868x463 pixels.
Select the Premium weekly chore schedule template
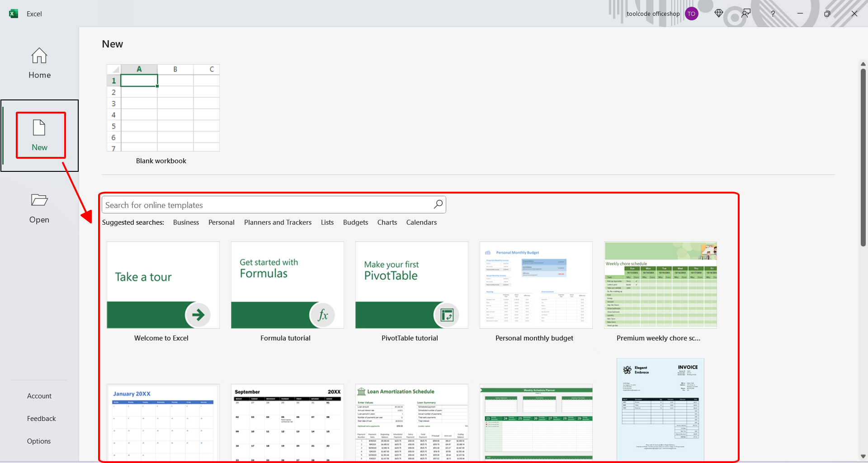660,285
